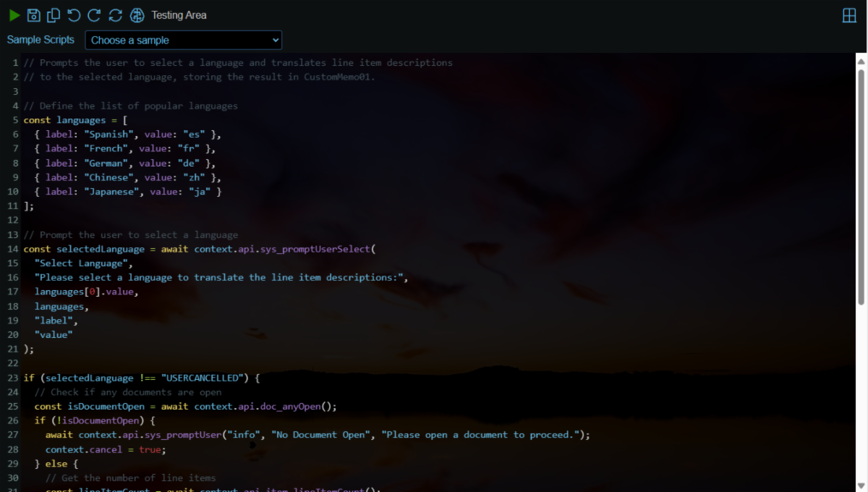The image size is (868, 492).
Task: Click line number 22 in the gutter
Action: [12, 363]
